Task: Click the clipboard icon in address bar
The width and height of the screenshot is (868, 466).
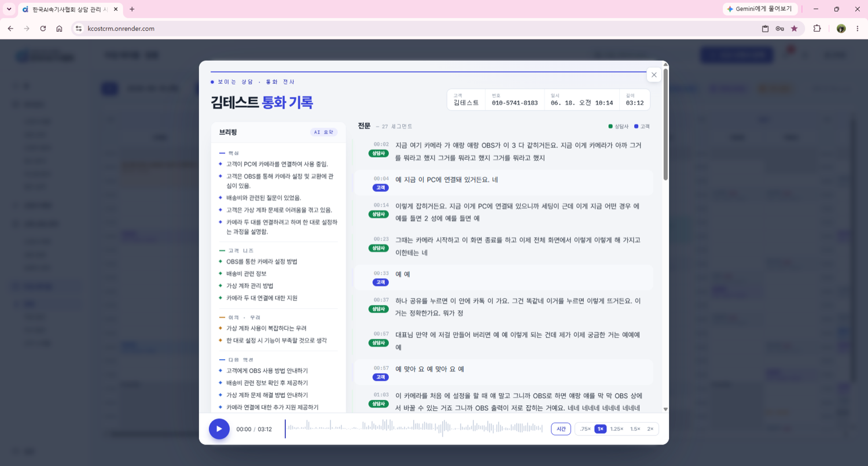Action: [x=765, y=28]
